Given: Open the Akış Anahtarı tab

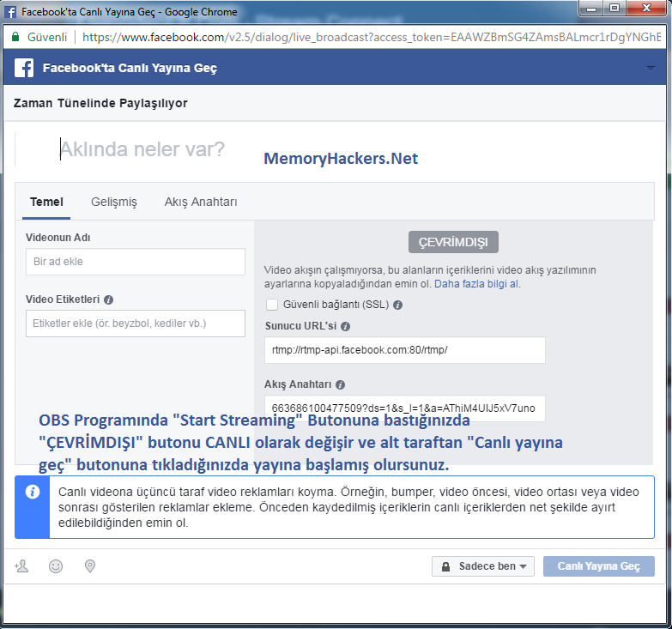Looking at the screenshot, I should 201,202.
